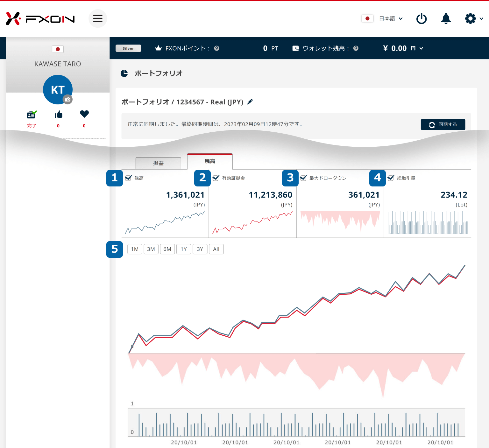Viewport: 489px width, 448px height.
Task: Click the profile country flag in sidebar
Action: tap(58, 49)
